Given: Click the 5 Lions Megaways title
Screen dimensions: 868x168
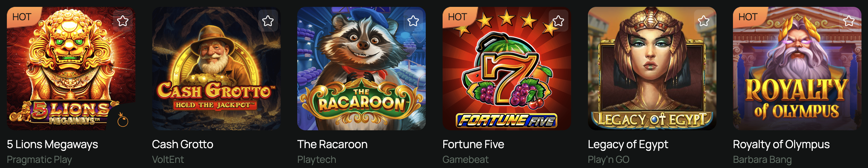Looking at the screenshot, I should pos(52,144).
